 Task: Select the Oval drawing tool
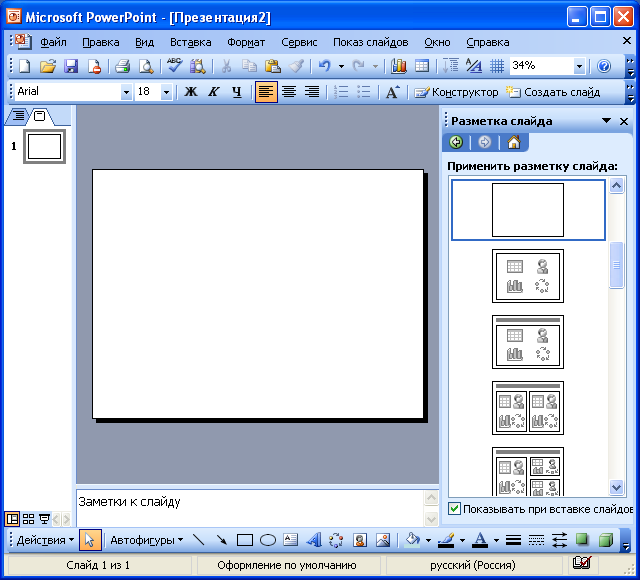[x=268, y=540]
